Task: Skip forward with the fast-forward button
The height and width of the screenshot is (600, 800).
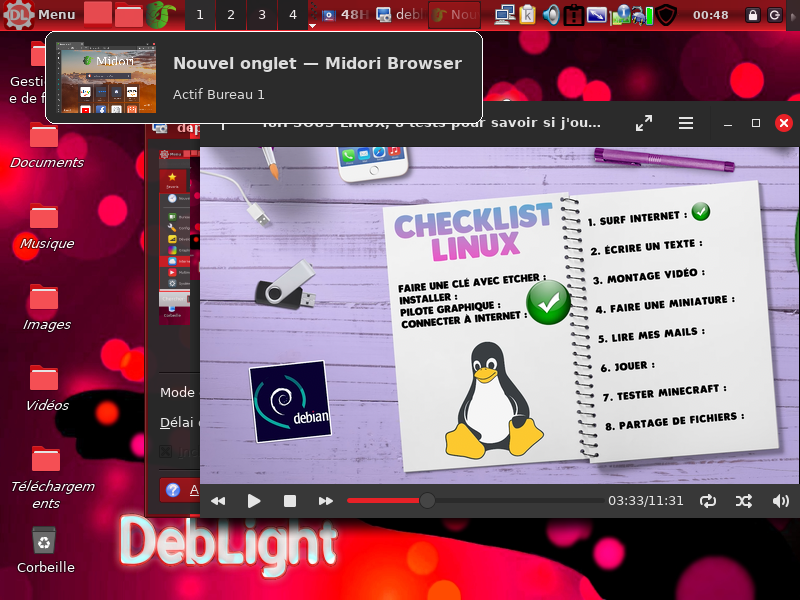Action: pos(325,501)
